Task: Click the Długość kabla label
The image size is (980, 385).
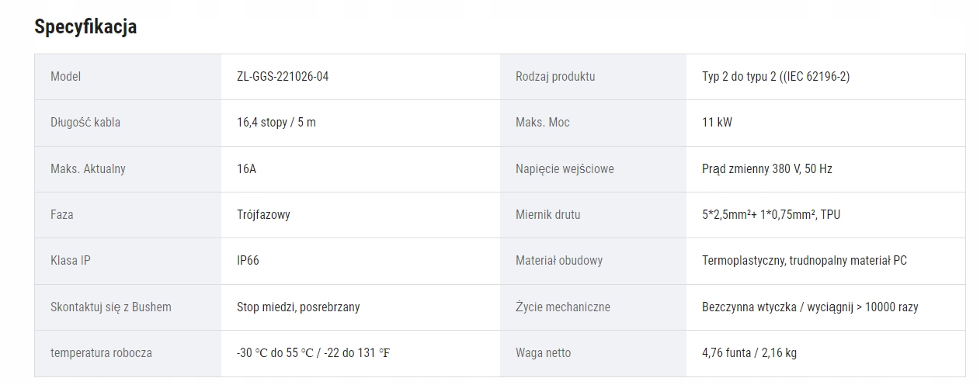Action: [x=85, y=123]
